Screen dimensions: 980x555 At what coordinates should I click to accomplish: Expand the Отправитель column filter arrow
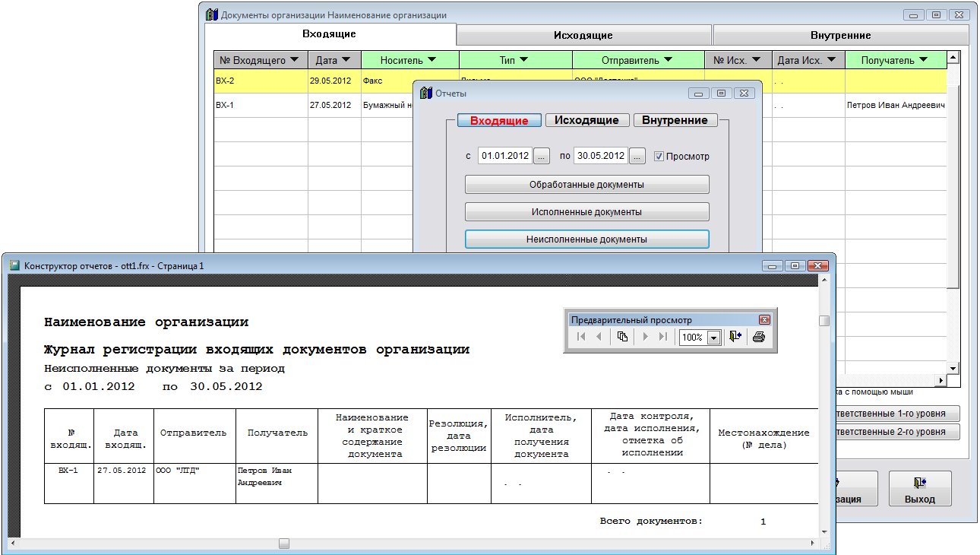(668, 60)
